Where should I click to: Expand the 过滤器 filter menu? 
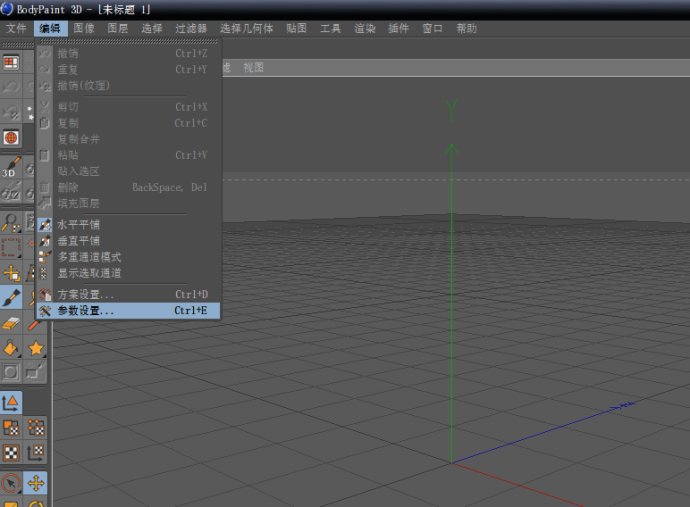(191, 29)
